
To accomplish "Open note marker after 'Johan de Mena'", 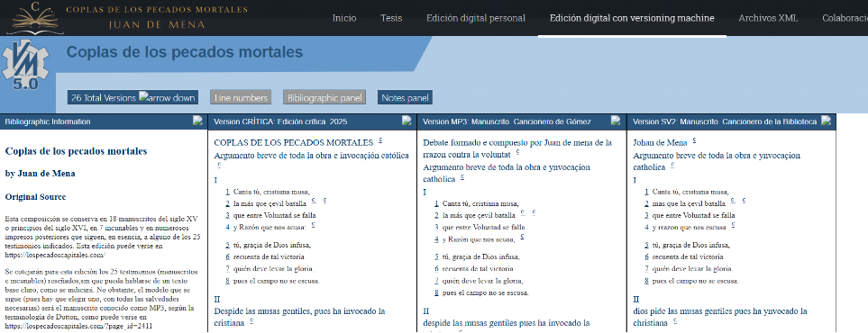I will click(x=695, y=141).
